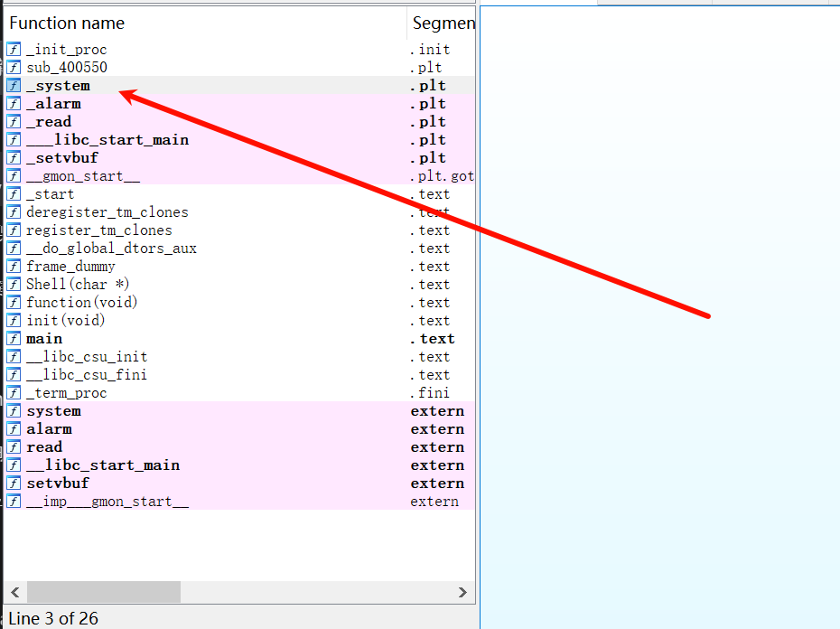Select the icon next to _term_proc
Viewport: 840px width, 629px height.
[x=14, y=393]
